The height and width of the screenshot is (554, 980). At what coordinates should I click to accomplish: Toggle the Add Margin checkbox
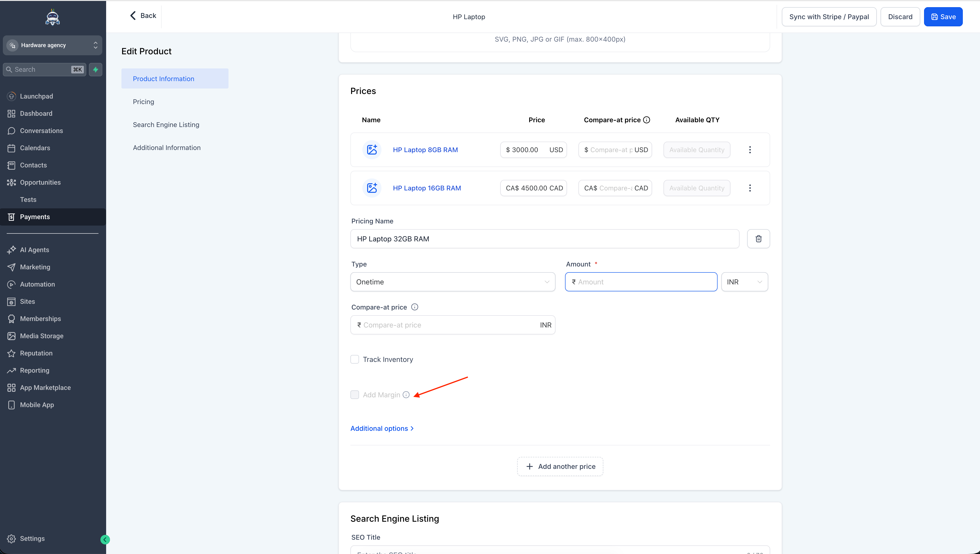(354, 395)
